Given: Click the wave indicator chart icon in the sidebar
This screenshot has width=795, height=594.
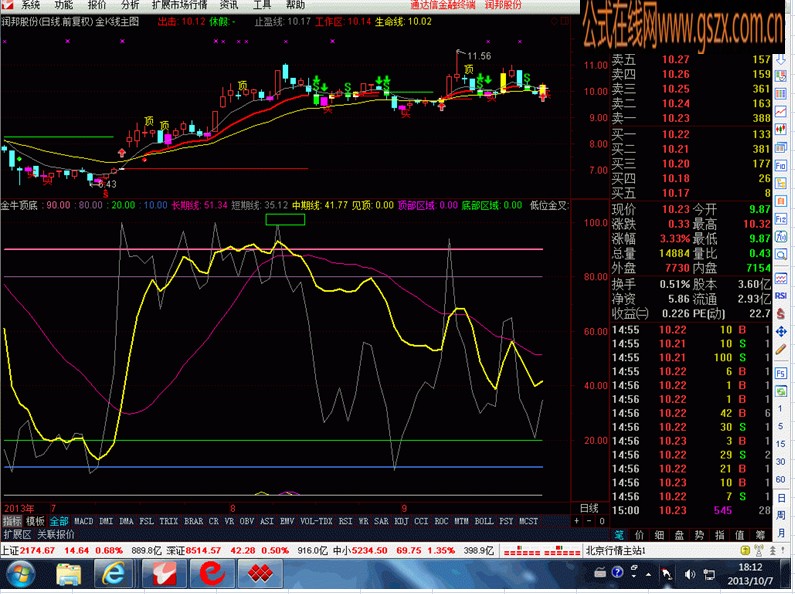Looking at the screenshot, I should (x=781, y=278).
